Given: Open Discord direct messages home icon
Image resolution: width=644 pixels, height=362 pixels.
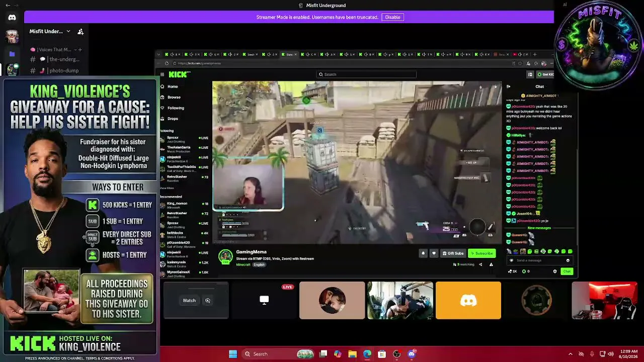Looking at the screenshot, I should (x=12, y=18).
